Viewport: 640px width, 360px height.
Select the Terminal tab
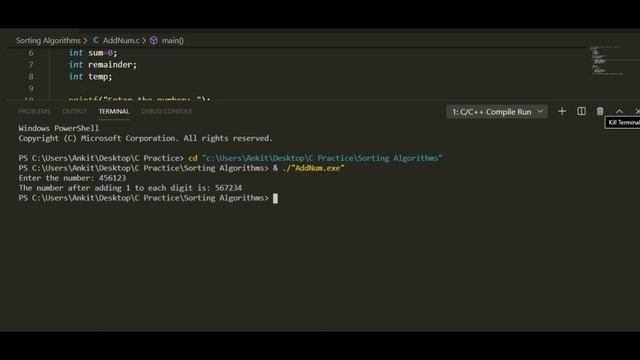[x=114, y=111]
